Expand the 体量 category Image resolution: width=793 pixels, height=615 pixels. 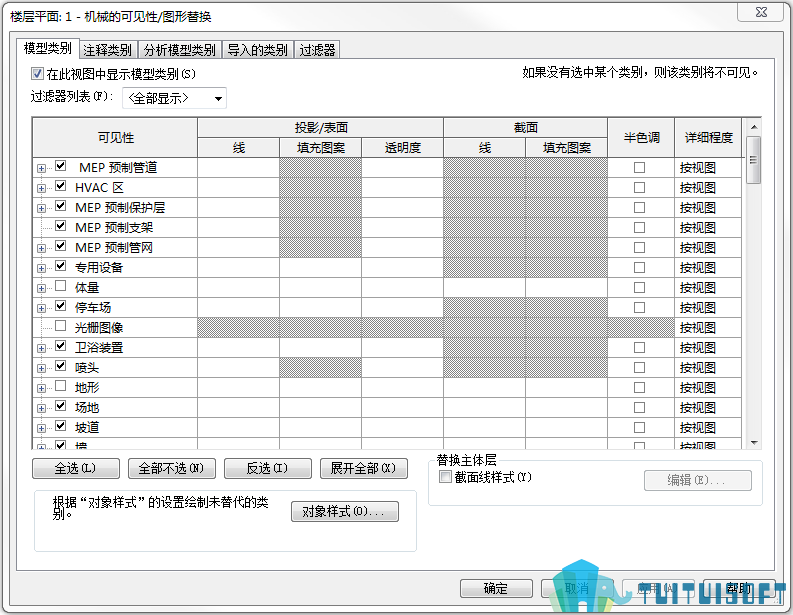(41, 288)
